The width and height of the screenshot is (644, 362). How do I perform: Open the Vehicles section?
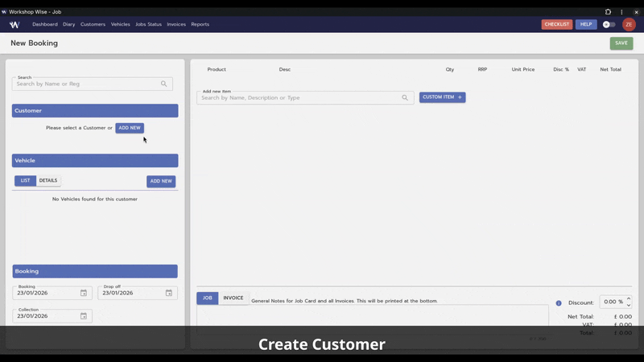point(120,24)
